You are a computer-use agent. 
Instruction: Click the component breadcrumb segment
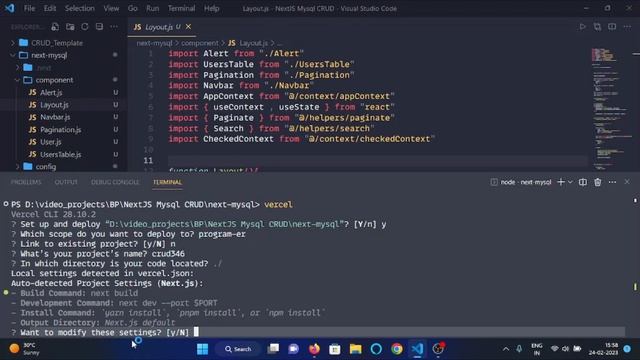[x=200, y=43]
